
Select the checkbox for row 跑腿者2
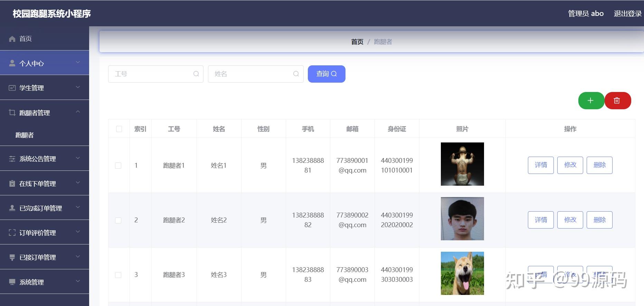point(118,220)
